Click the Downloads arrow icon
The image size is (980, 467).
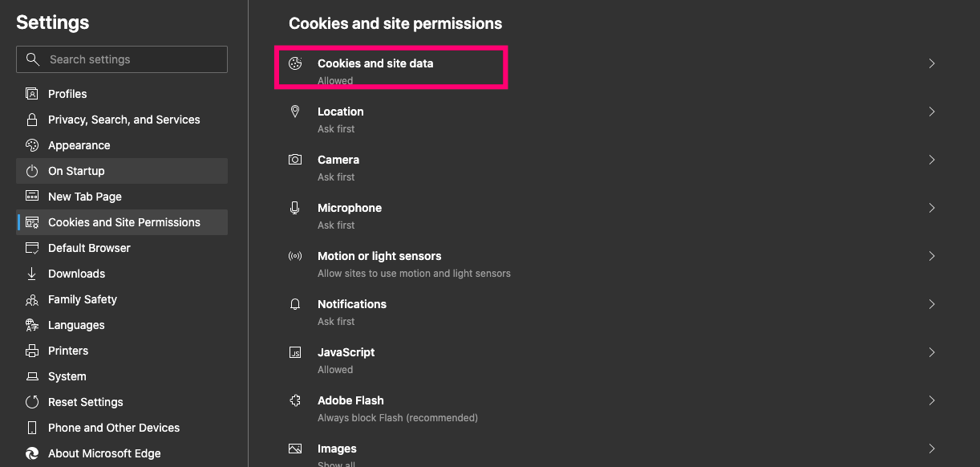click(32, 274)
